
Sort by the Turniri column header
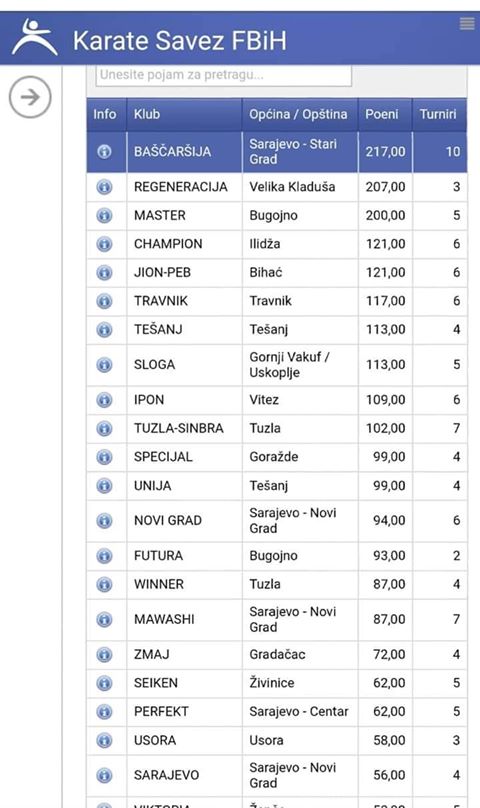pos(440,114)
